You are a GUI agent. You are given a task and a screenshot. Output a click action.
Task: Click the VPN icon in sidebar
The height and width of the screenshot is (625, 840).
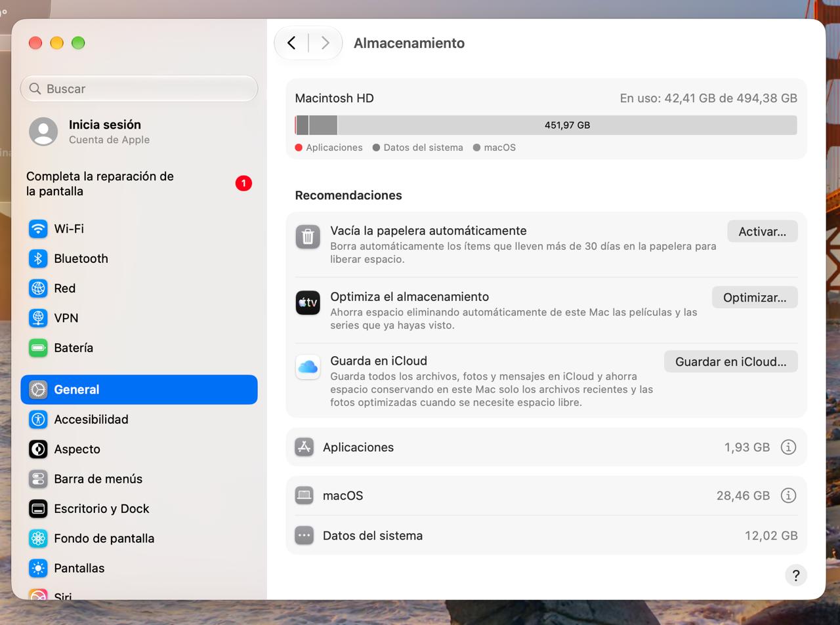click(38, 318)
